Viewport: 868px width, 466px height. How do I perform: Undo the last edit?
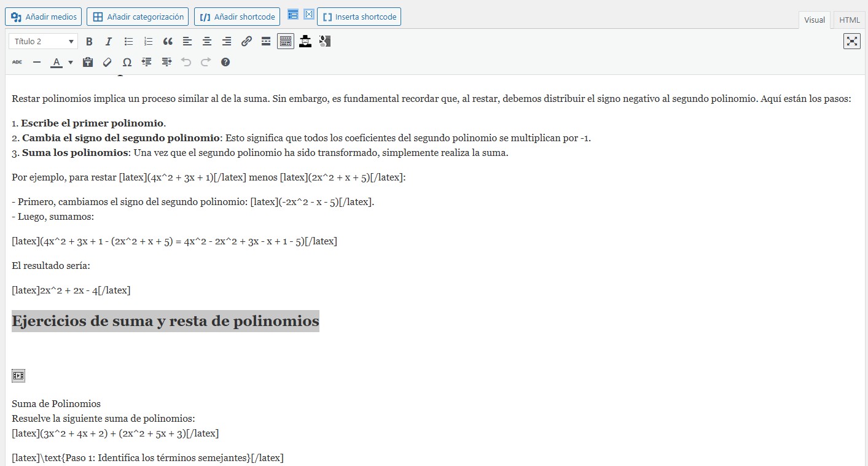(x=186, y=62)
